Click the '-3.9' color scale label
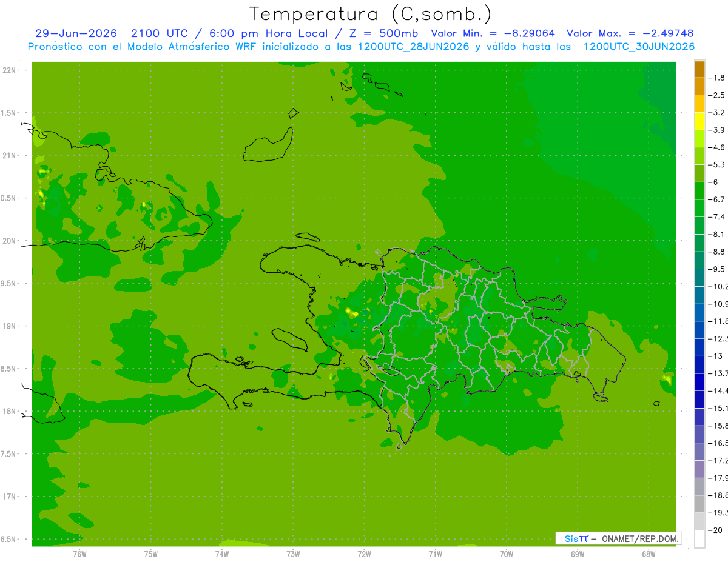Screen dimensions: 728x562 click(x=717, y=130)
